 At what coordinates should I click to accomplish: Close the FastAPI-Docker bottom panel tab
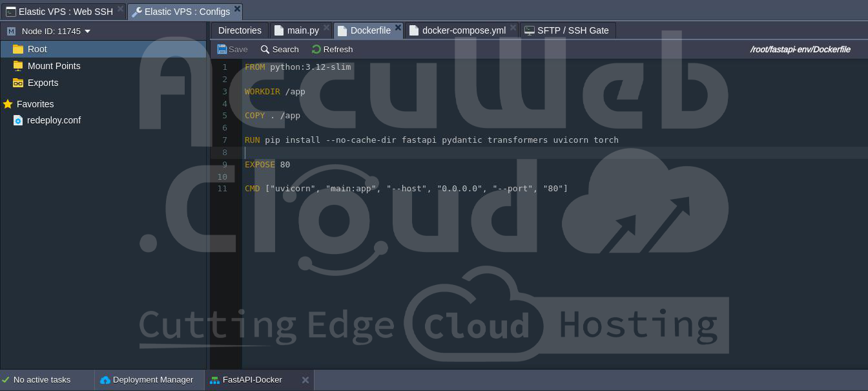pos(305,380)
